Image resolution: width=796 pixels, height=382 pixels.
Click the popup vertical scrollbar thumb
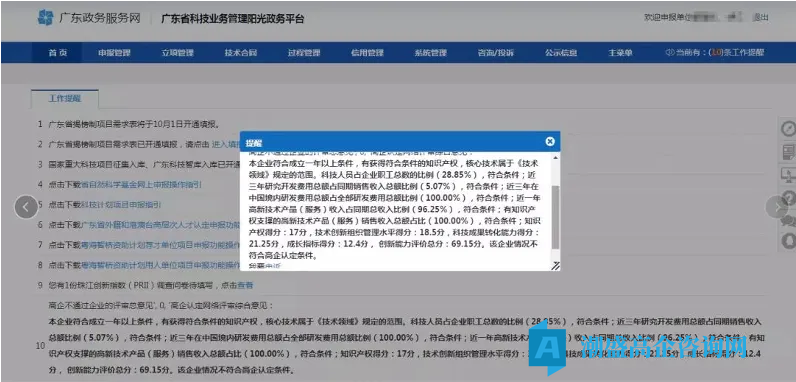[x=555, y=217]
